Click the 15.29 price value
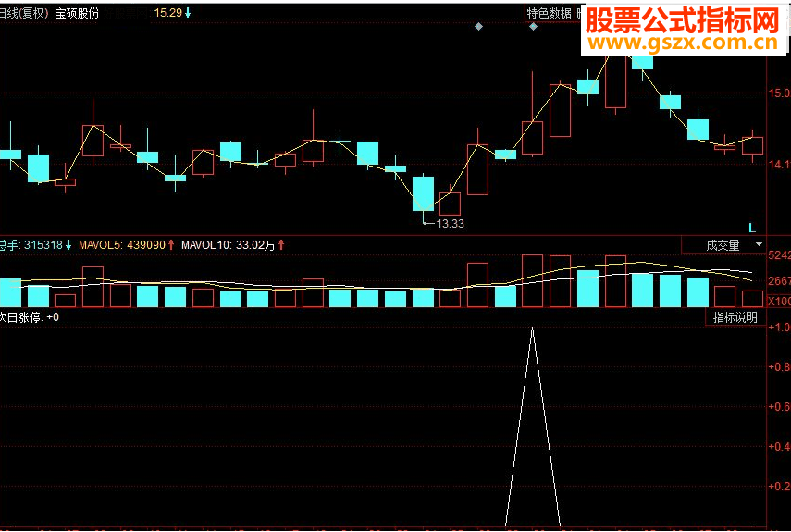 tap(168, 13)
